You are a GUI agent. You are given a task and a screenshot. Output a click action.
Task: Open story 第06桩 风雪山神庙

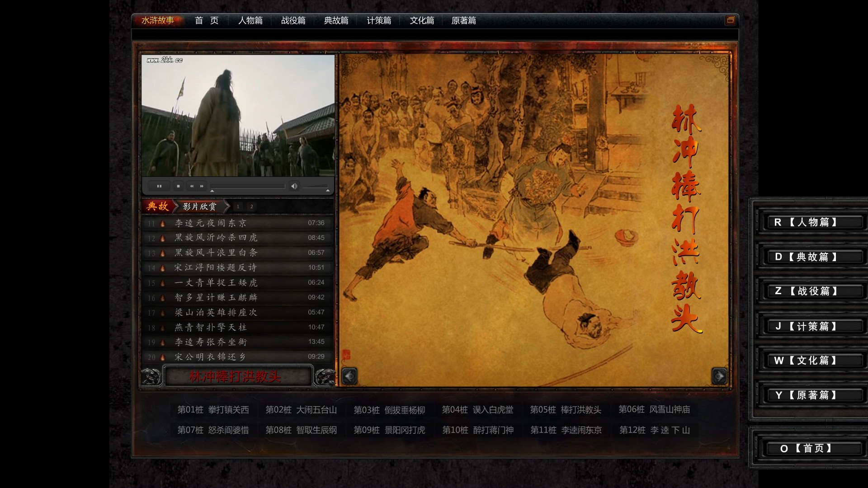point(654,409)
